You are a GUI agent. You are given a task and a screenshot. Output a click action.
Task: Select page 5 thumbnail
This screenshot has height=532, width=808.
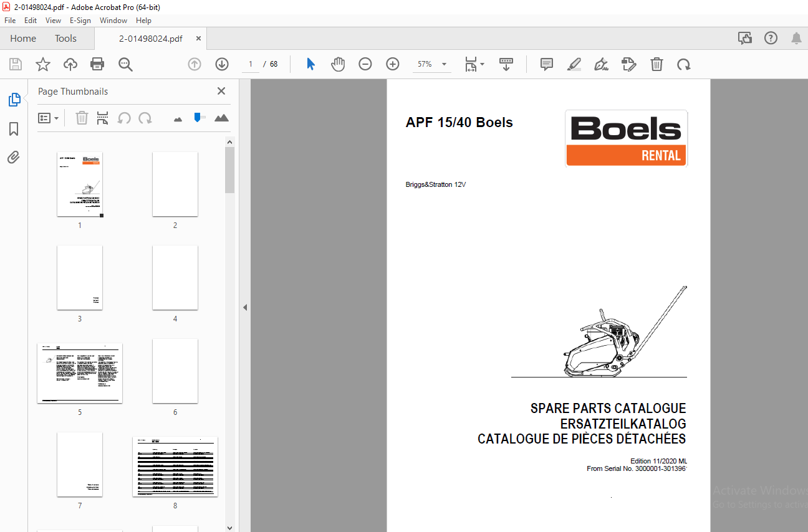pyautogui.click(x=80, y=373)
